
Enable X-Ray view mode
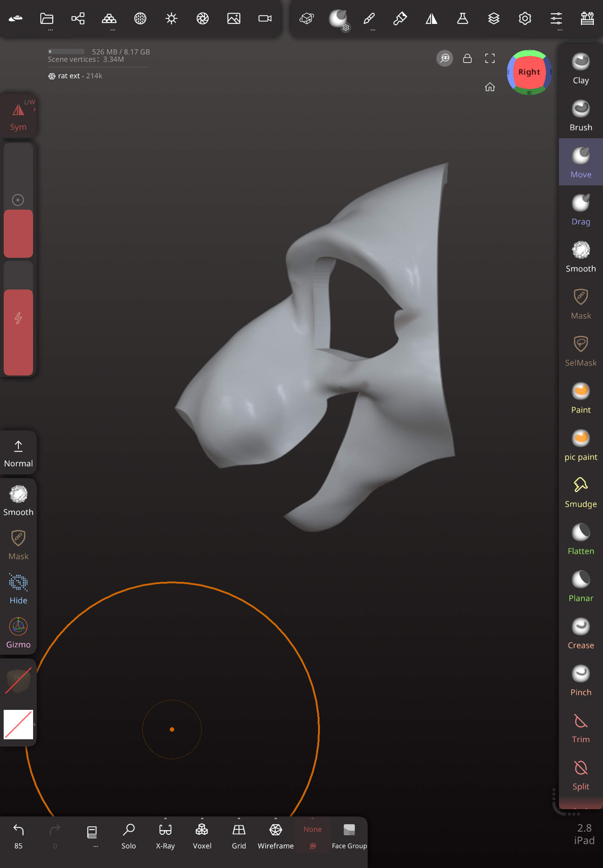(x=165, y=836)
